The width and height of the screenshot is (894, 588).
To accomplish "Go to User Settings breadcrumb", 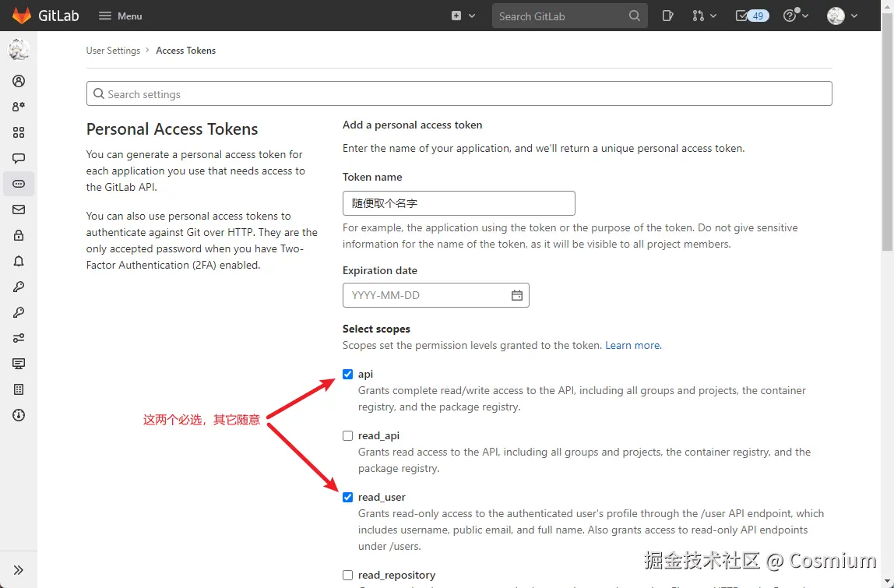I will [113, 50].
